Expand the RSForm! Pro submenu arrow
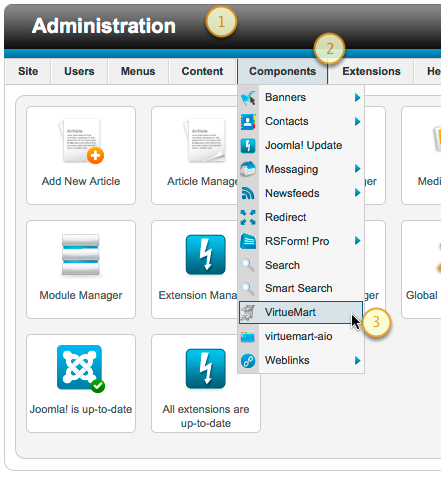This screenshot has width=441, height=490. coord(357,240)
